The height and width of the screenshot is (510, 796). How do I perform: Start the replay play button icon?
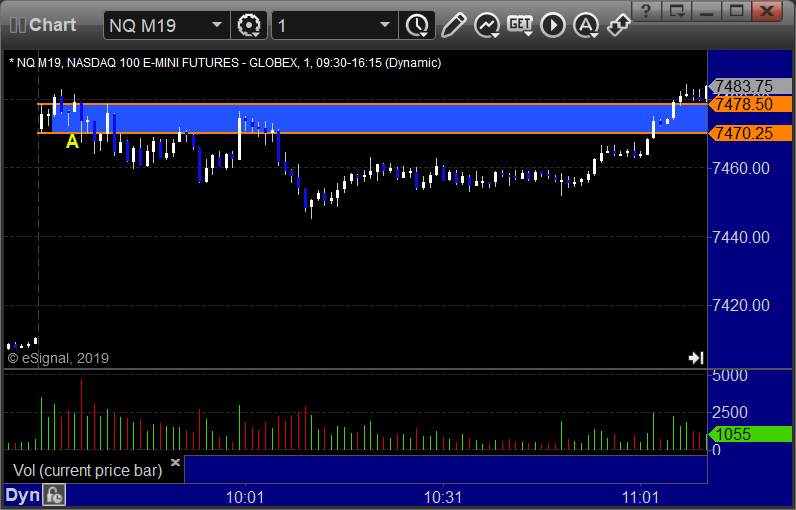point(553,25)
